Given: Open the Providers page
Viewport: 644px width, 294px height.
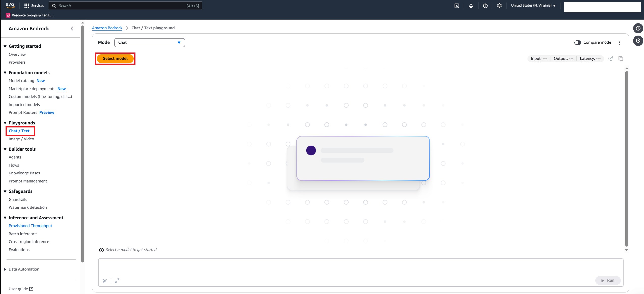Looking at the screenshot, I should 17,62.
